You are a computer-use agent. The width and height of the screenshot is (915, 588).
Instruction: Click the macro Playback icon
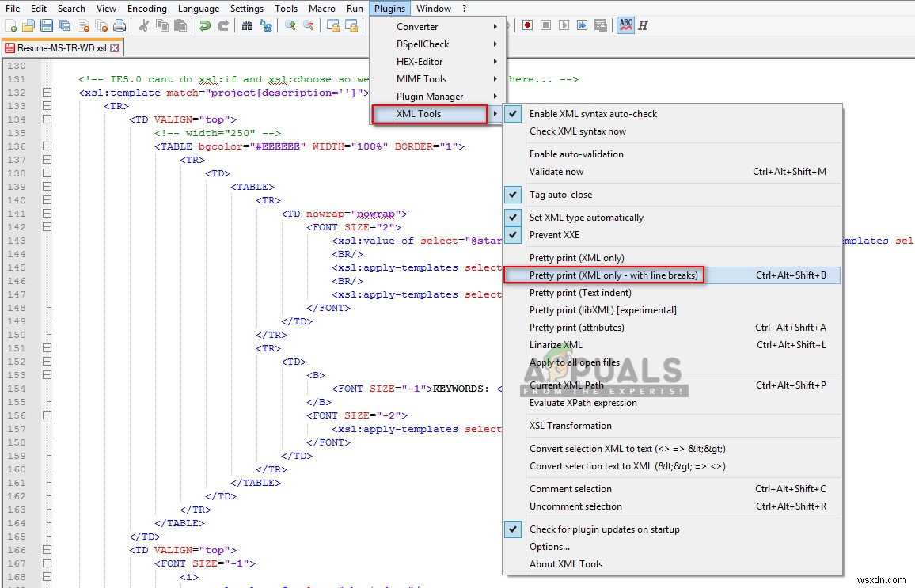564,25
